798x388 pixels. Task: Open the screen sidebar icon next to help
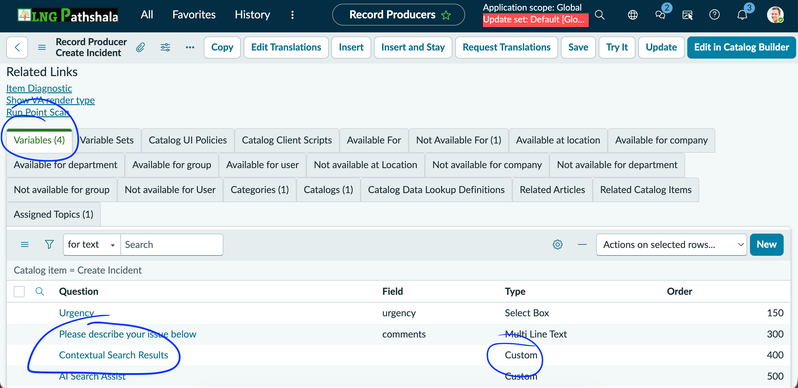[x=688, y=15]
